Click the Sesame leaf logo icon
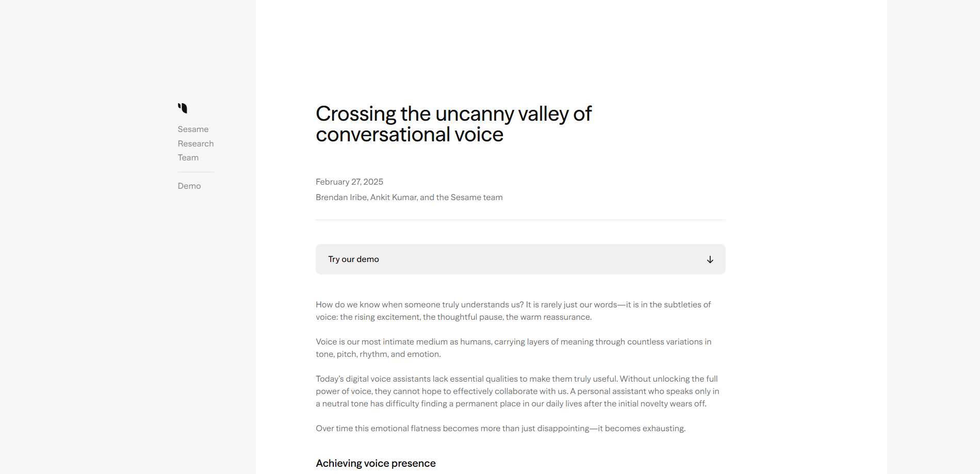Image resolution: width=980 pixels, height=474 pixels. (183, 108)
